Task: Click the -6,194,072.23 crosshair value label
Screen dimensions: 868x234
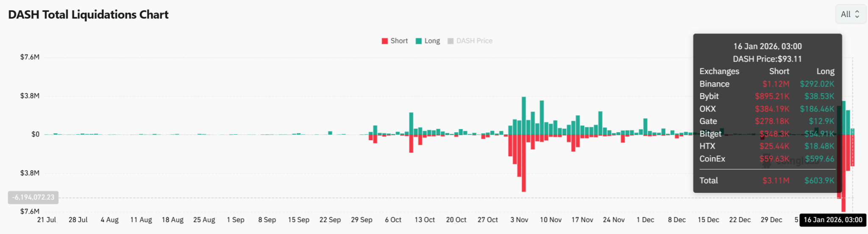Action: click(x=33, y=197)
